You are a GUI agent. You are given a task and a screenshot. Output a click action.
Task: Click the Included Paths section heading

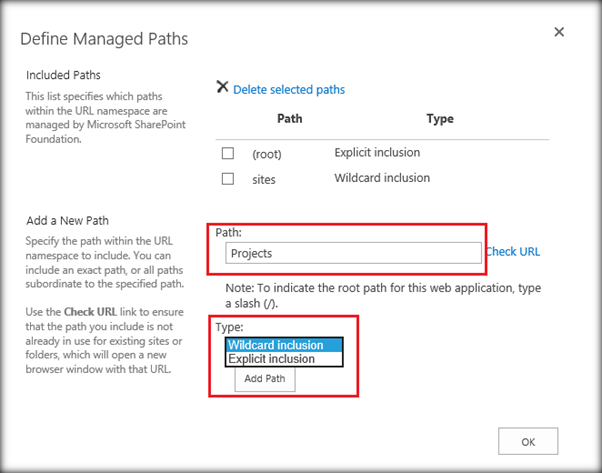(x=63, y=75)
